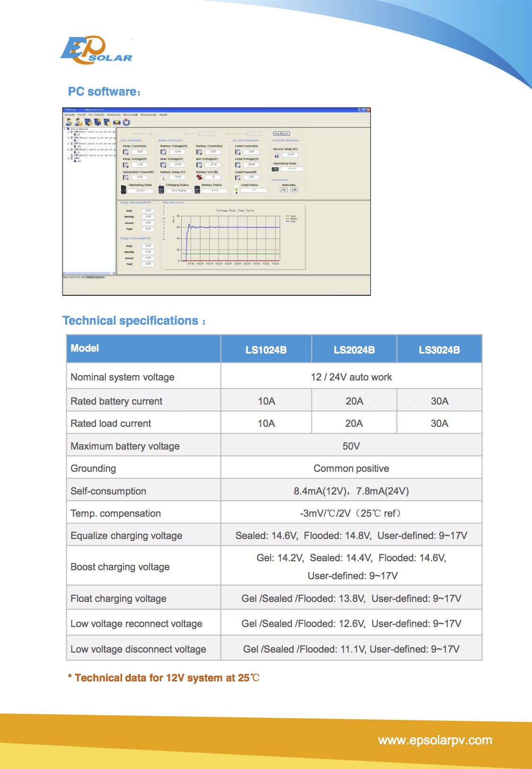The height and width of the screenshot is (769, 532).
Task: Switch load Off under Manually
Action: [294, 190]
